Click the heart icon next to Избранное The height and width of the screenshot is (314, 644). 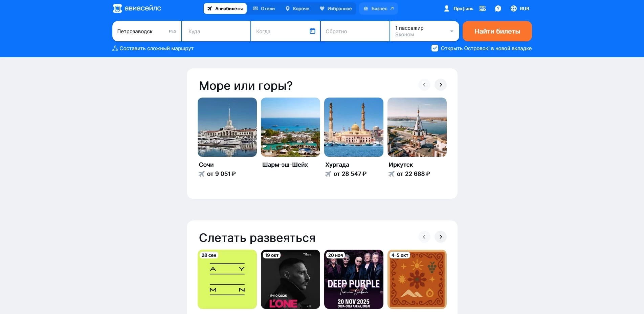click(321, 8)
